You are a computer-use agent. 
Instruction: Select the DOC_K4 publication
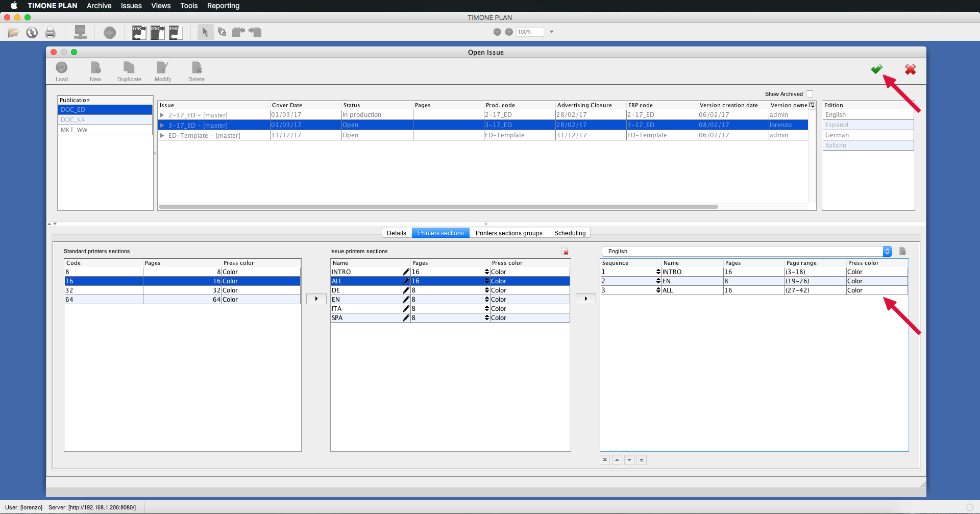click(x=105, y=120)
